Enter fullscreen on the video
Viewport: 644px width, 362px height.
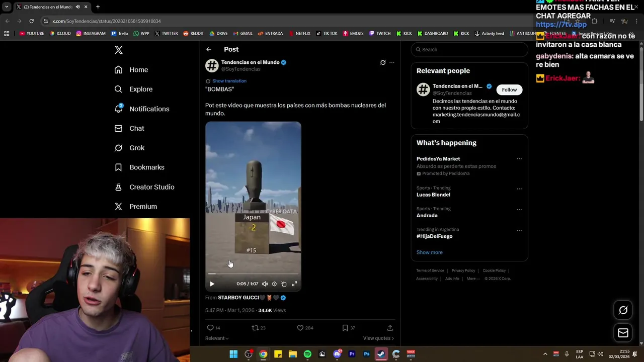point(294,284)
